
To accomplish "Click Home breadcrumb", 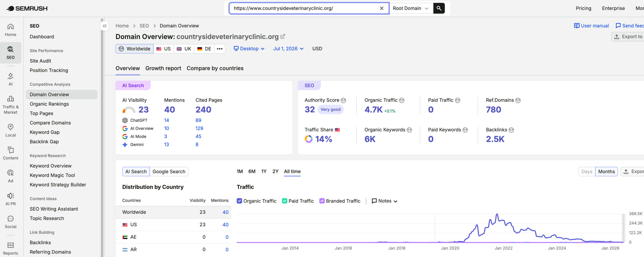I will tap(122, 26).
